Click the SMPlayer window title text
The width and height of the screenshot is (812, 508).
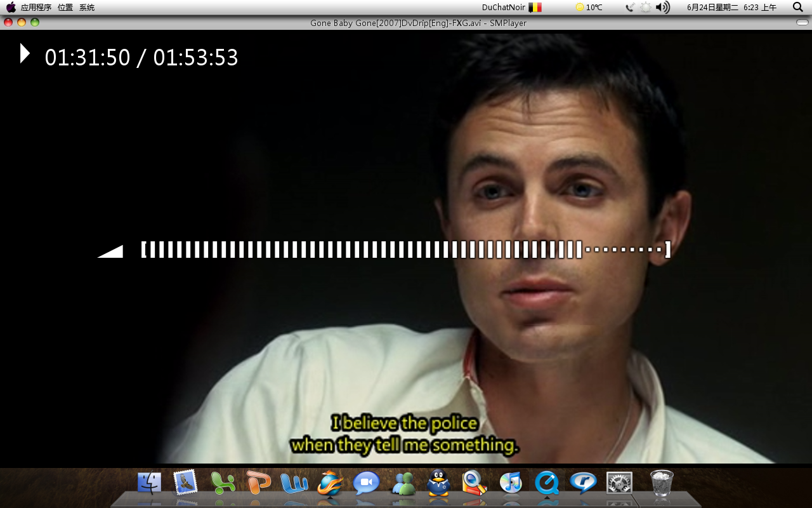click(418, 23)
